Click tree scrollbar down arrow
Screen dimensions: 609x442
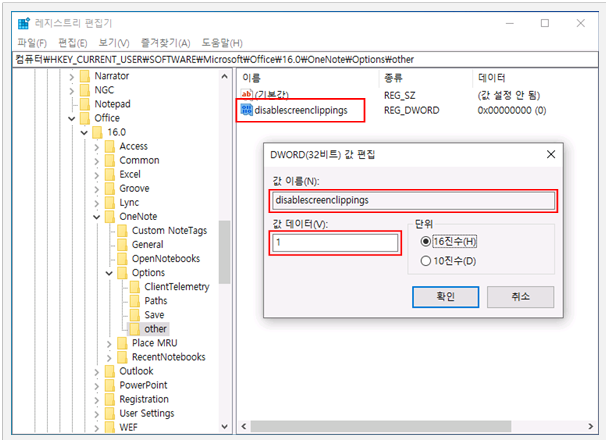[224, 426]
